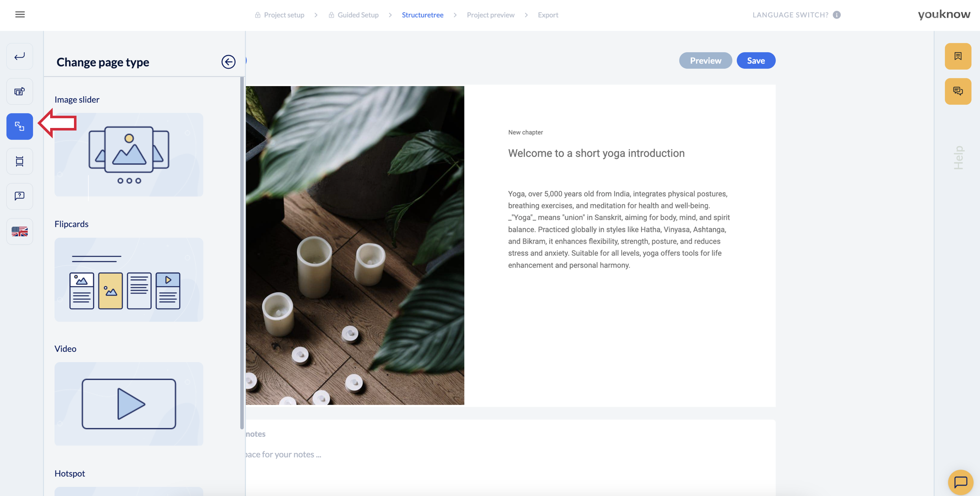Click the yellow bookmark notes icon

click(958, 56)
